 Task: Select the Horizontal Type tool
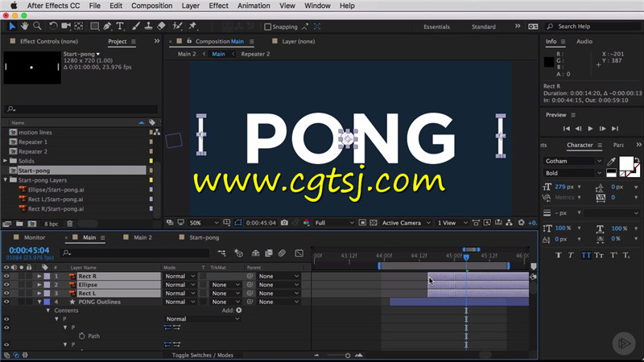[x=120, y=27]
